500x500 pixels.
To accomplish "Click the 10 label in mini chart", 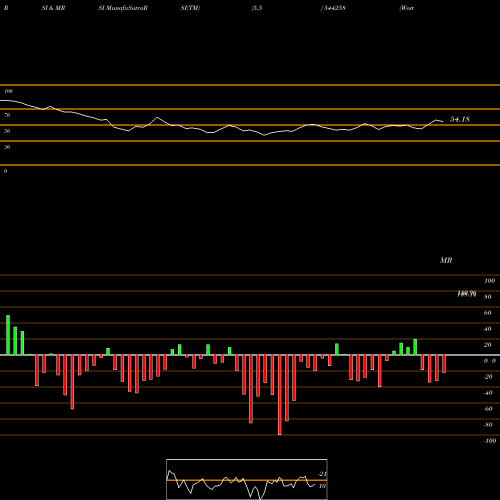I will (322, 486).
